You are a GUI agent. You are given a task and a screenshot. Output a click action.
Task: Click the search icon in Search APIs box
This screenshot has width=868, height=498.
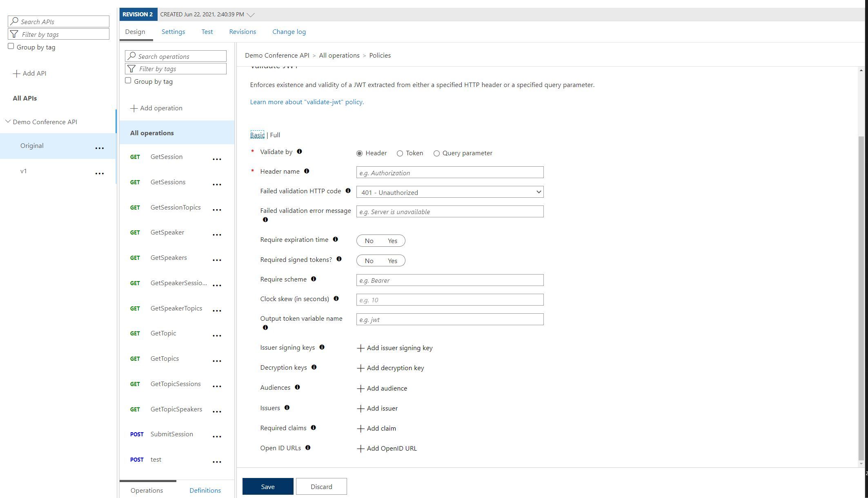(15, 21)
